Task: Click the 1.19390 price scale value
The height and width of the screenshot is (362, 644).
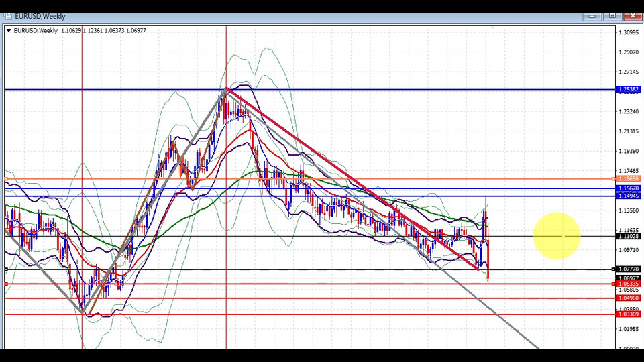Action: (x=629, y=151)
